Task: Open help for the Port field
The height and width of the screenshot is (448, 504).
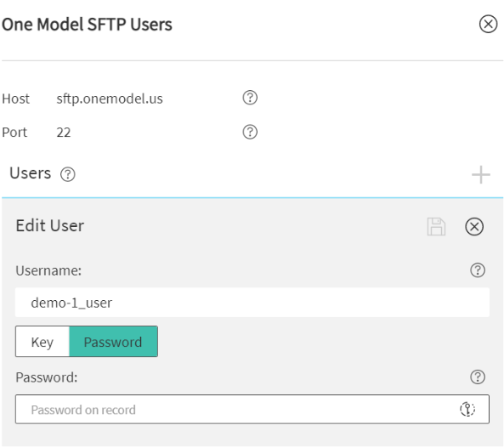Action: pyautogui.click(x=250, y=132)
